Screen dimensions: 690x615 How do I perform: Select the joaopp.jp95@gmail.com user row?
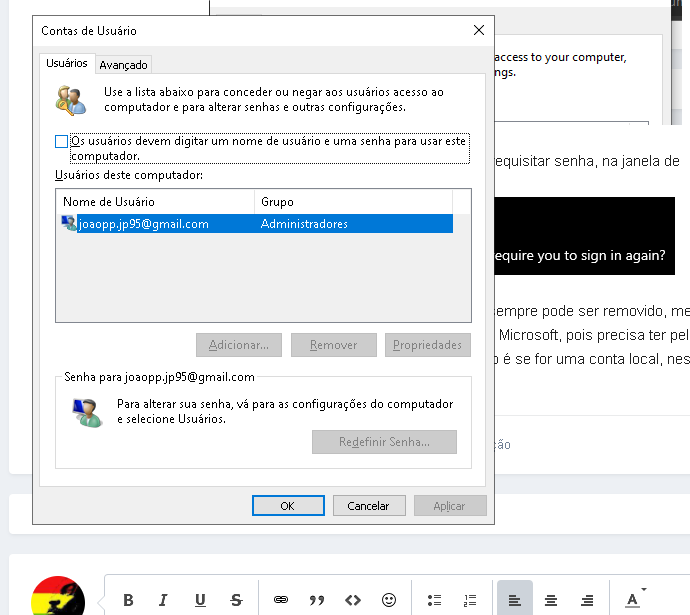pyautogui.click(x=257, y=223)
